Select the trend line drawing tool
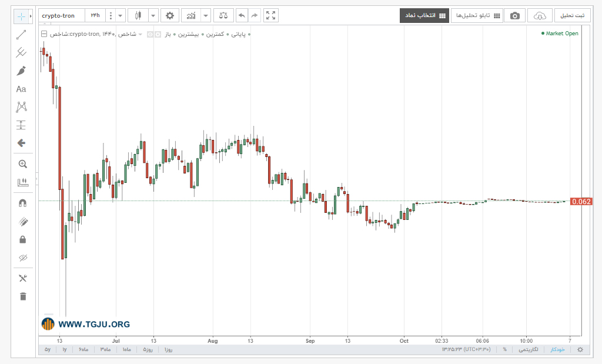 click(x=22, y=35)
